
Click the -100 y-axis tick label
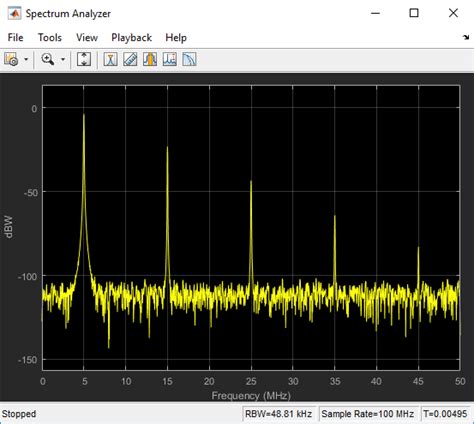pos(27,276)
